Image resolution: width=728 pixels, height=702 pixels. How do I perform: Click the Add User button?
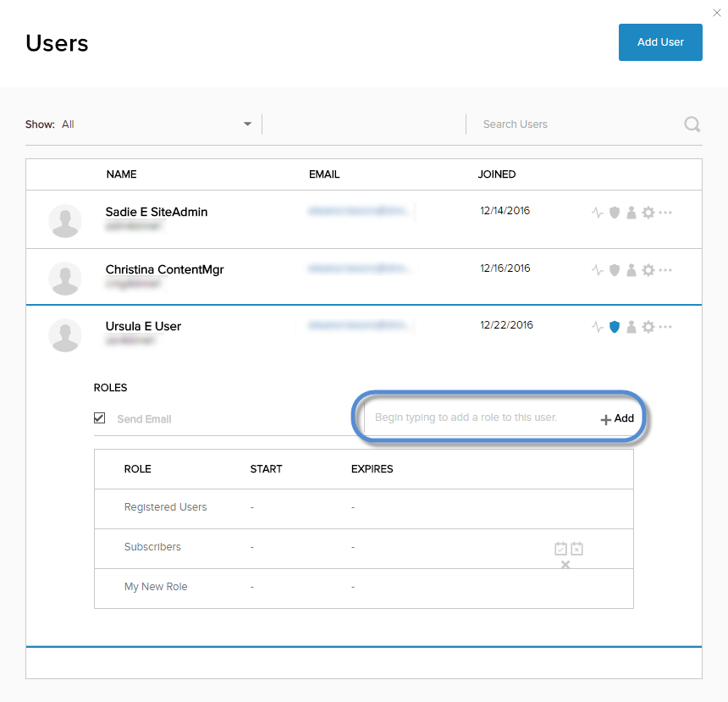pyautogui.click(x=660, y=42)
